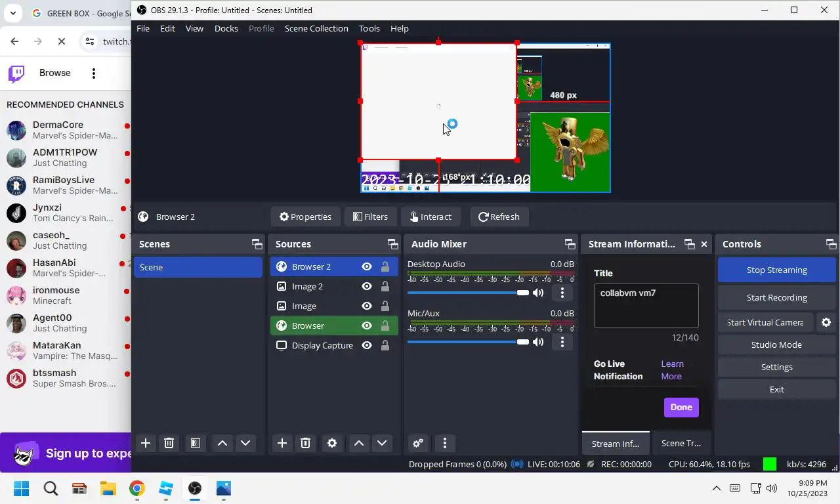840x504 pixels.
Task: Open virtual camera settings gear
Action: pos(826,322)
